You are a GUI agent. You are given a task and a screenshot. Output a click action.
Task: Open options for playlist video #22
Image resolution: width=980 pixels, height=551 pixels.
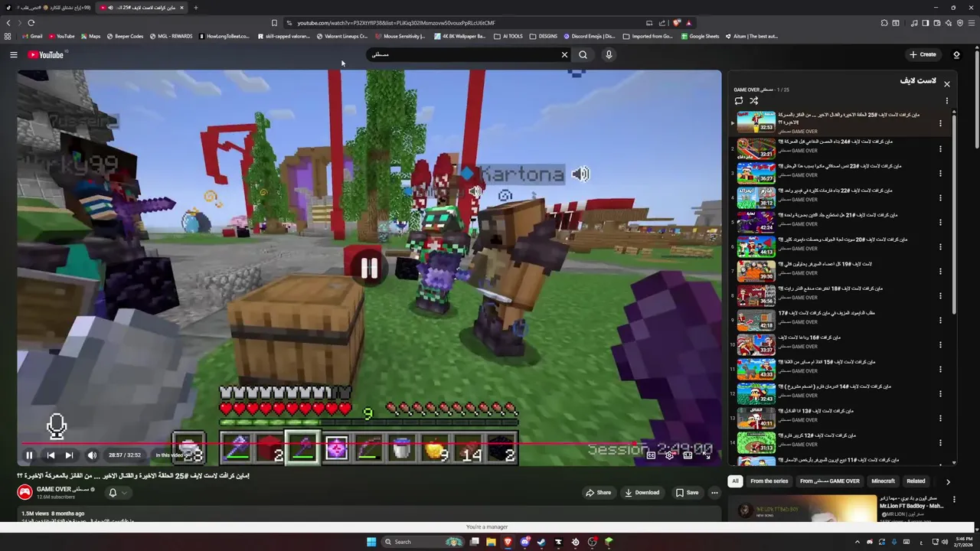point(940,199)
